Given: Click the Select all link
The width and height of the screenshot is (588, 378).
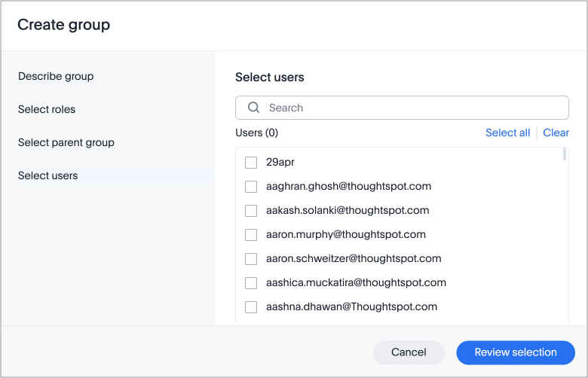Looking at the screenshot, I should point(507,133).
